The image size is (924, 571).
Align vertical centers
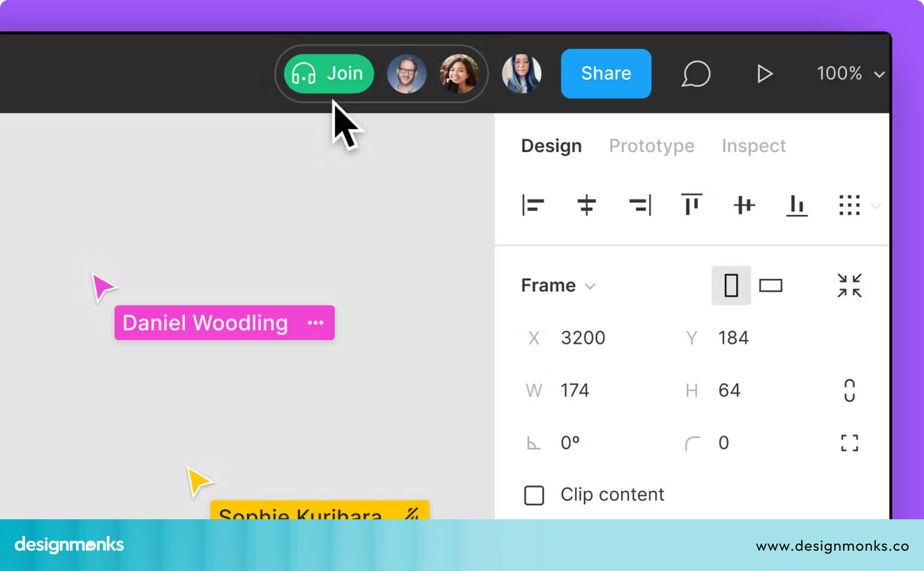pos(744,205)
